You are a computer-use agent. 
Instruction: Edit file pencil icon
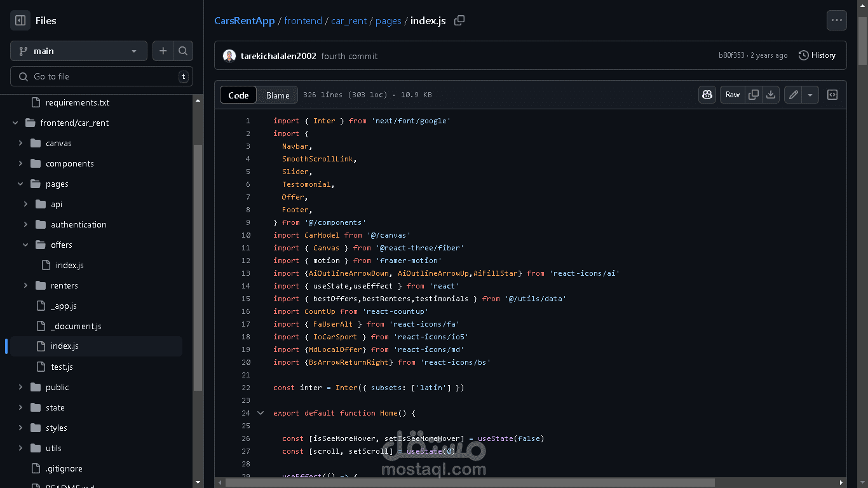793,95
